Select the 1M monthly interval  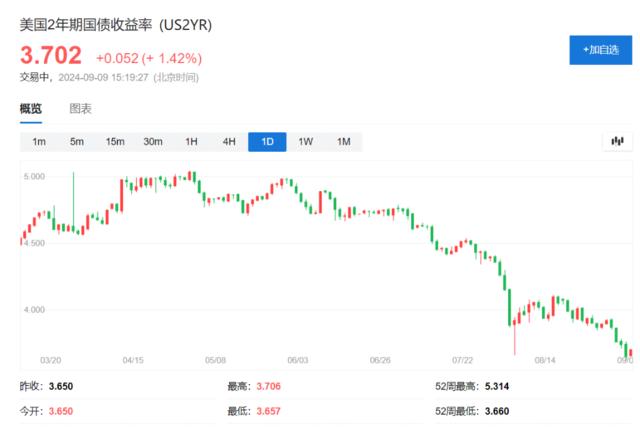click(x=344, y=142)
